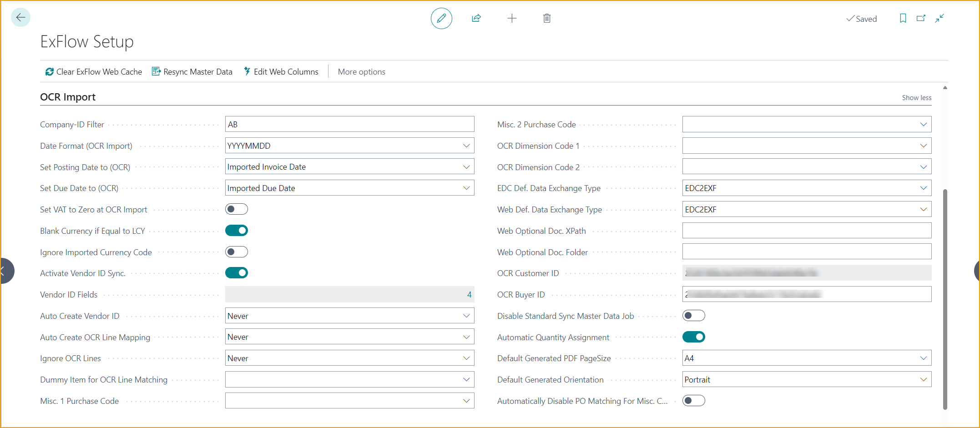980x428 pixels.
Task: Click the Company-ID Filter label
Action: coord(72,125)
